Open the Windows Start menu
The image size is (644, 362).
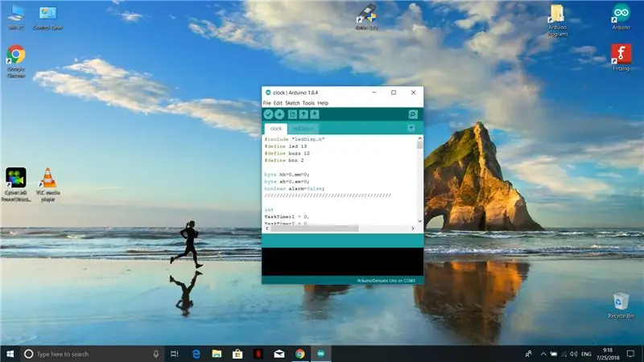click(10, 354)
